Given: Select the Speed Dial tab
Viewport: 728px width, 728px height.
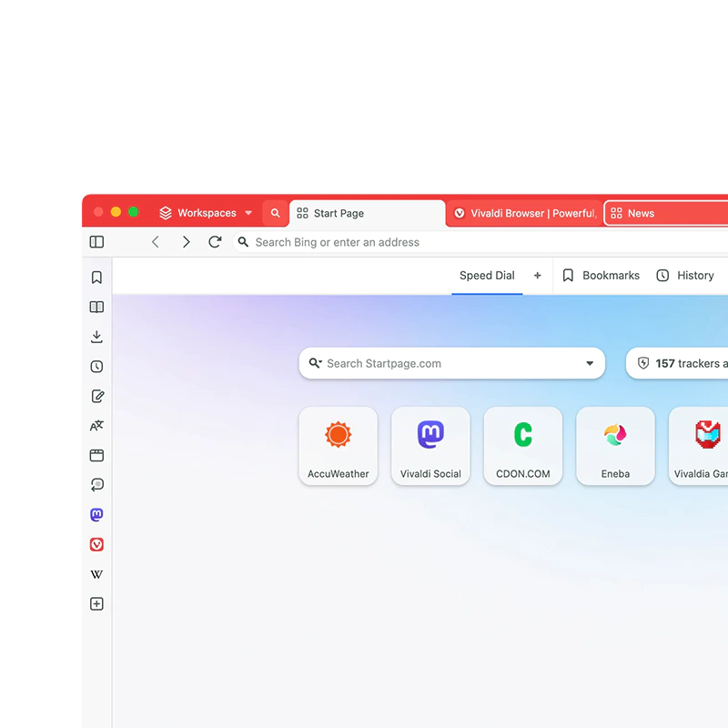Looking at the screenshot, I should coord(487,276).
